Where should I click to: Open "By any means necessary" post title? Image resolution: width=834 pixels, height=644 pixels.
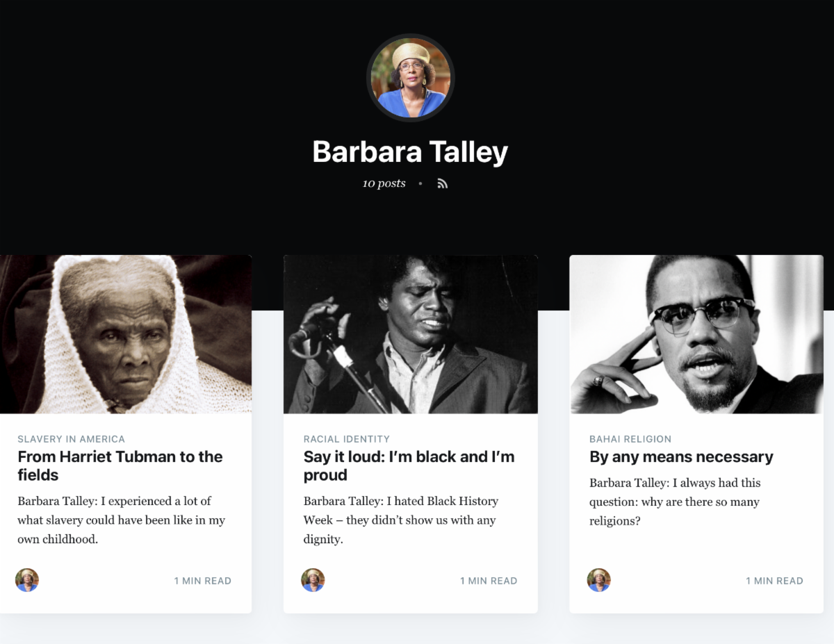click(x=681, y=456)
